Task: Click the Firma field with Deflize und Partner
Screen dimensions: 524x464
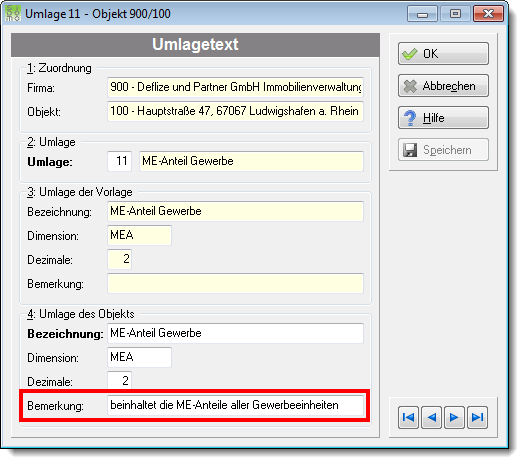Action: point(235,87)
